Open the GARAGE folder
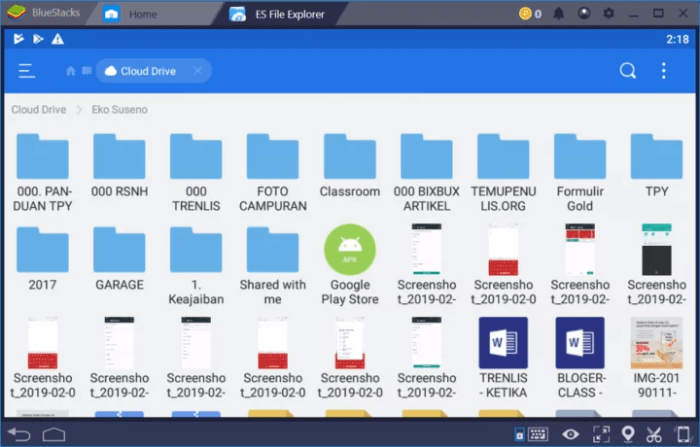700x447 pixels. coord(119,259)
